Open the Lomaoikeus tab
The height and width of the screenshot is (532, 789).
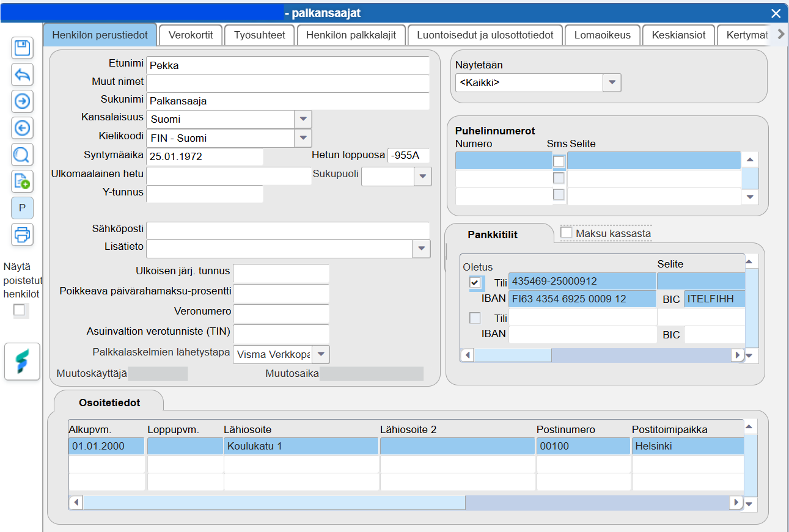tap(602, 35)
